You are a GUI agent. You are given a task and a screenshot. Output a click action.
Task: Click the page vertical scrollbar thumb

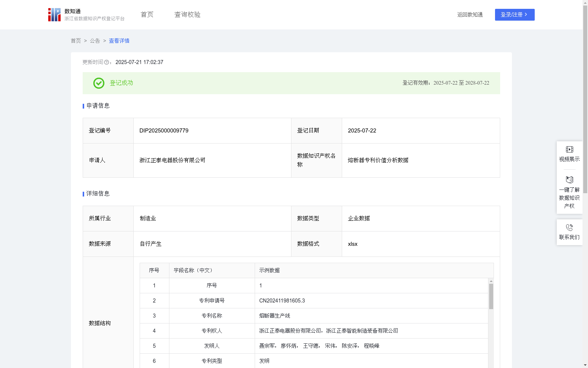click(585, 99)
